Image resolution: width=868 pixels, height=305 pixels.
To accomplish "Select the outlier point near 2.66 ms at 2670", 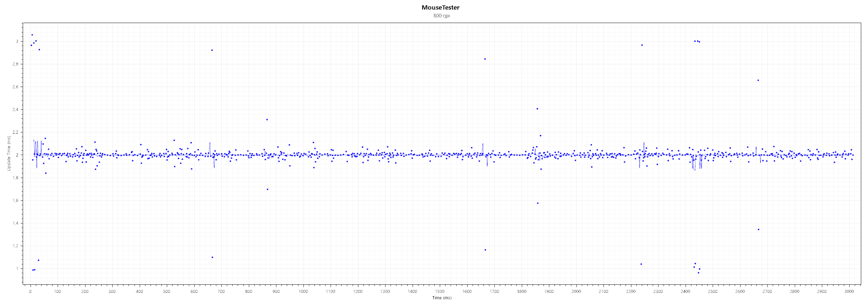I will point(758,80).
